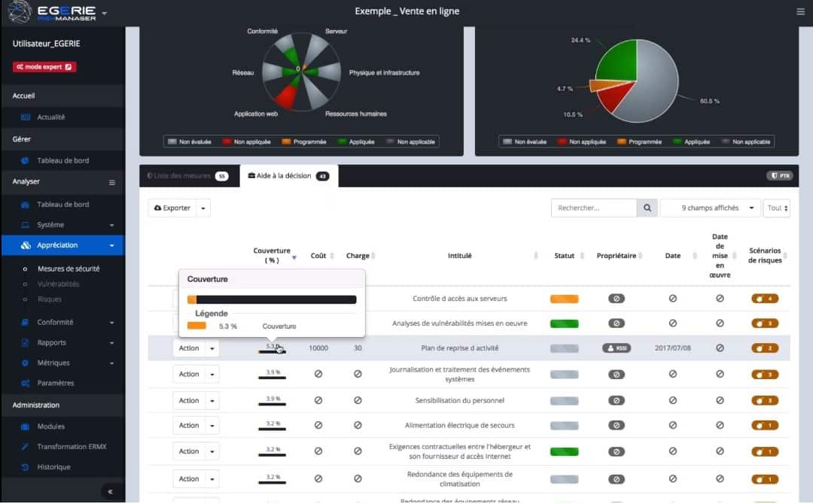Select Risques submenu item
Image resolution: width=813 pixels, height=504 pixels.
(x=49, y=299)
